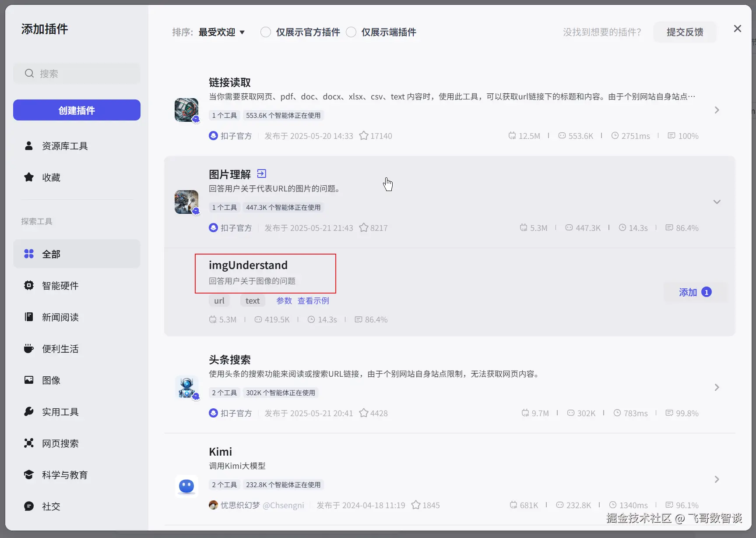Collapse the 图片理解 plugin row

point(717,202)
